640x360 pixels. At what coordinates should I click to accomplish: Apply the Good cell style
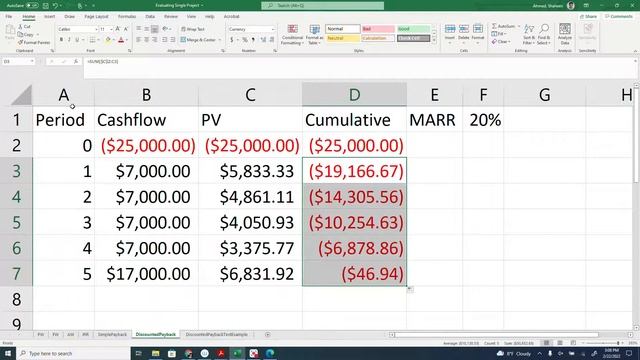click(413, 29)
